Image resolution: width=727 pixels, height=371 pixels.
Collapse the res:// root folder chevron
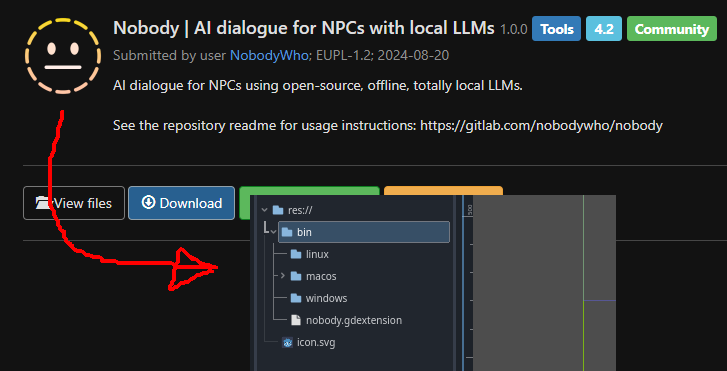[265, 210]
